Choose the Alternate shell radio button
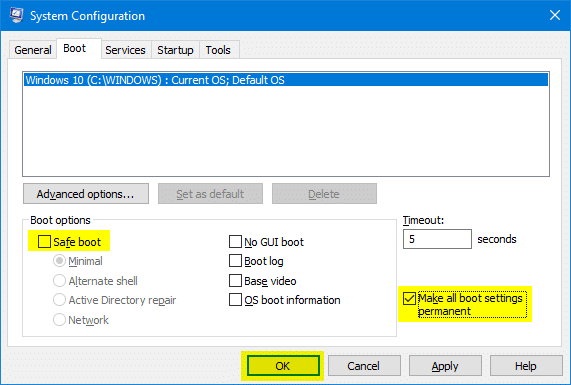The image size is (571, 385). 59,280
